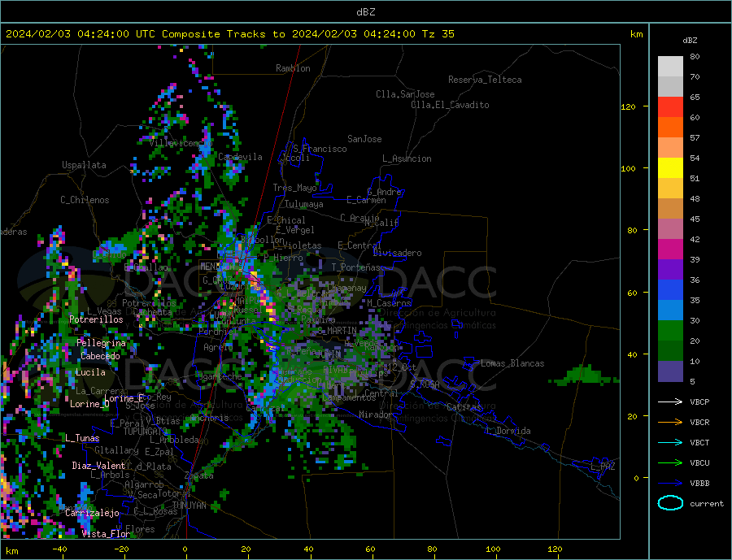Image resolution: width=732 pixels, height=560 pixels.
Task: Select the Ramblon place label
Action: pyautogui.click(x=293, y=68)
